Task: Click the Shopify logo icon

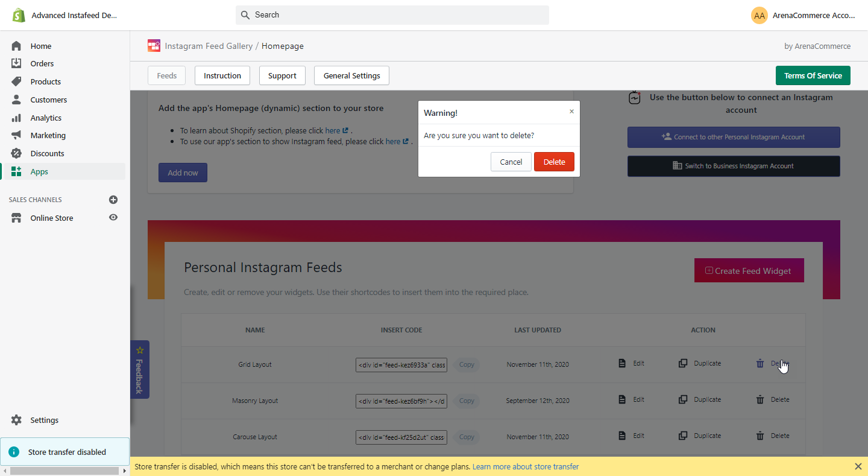Action: pos(19,15)
